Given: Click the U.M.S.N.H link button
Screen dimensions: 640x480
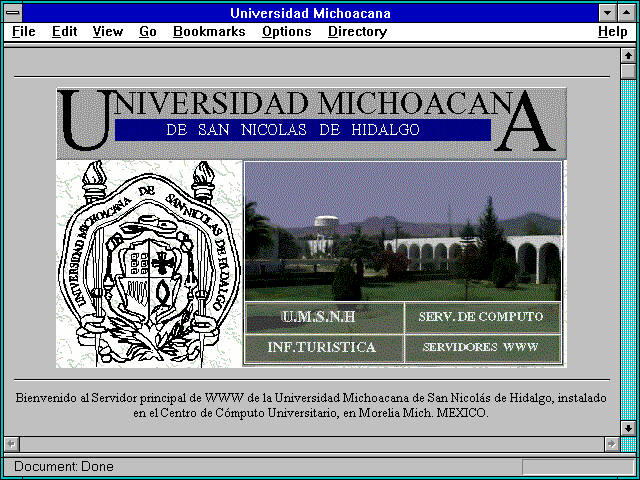Looking at the screenshot, I should tap(324, 318).
